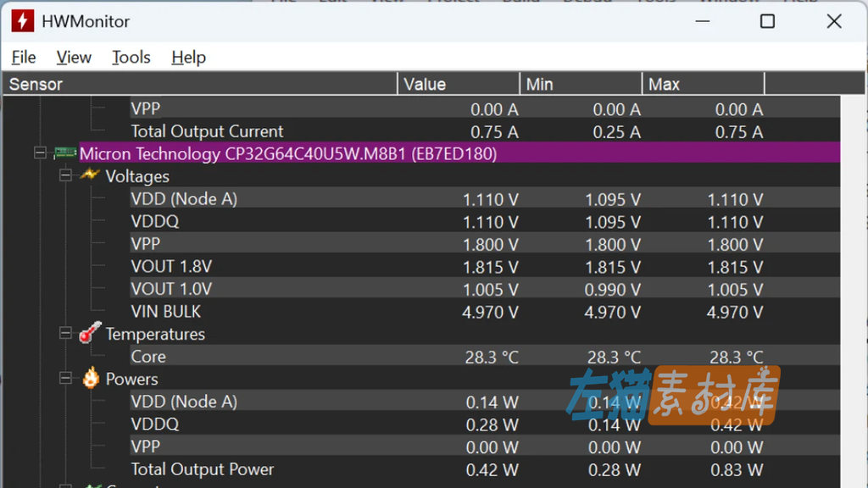Select the VOUT 1.8V row
Viewport: 868px width, 488px height.
485,267
